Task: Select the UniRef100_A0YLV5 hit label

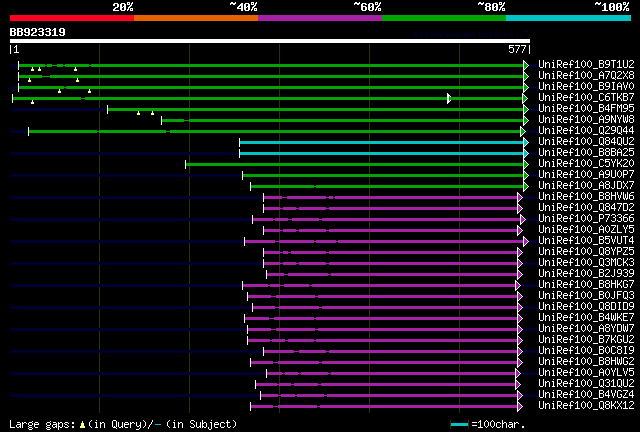Action: (x=586, y=373)
